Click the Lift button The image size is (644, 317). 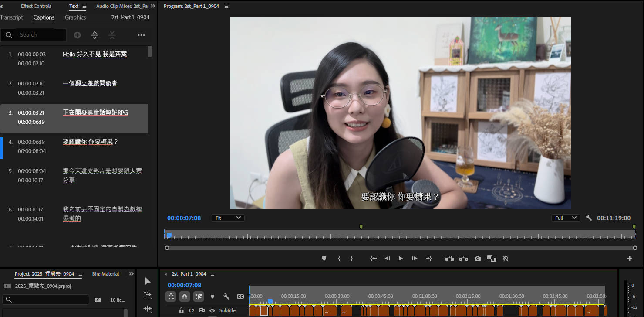(450, 259)
